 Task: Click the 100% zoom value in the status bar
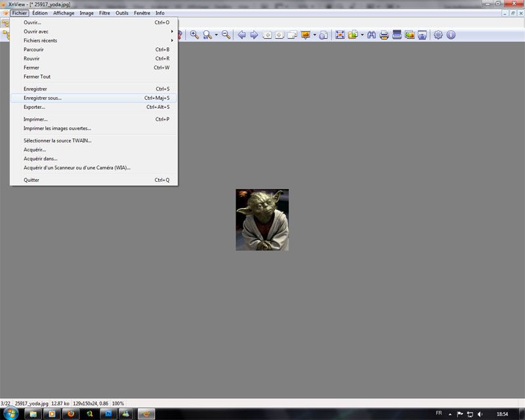pos(118,404)
